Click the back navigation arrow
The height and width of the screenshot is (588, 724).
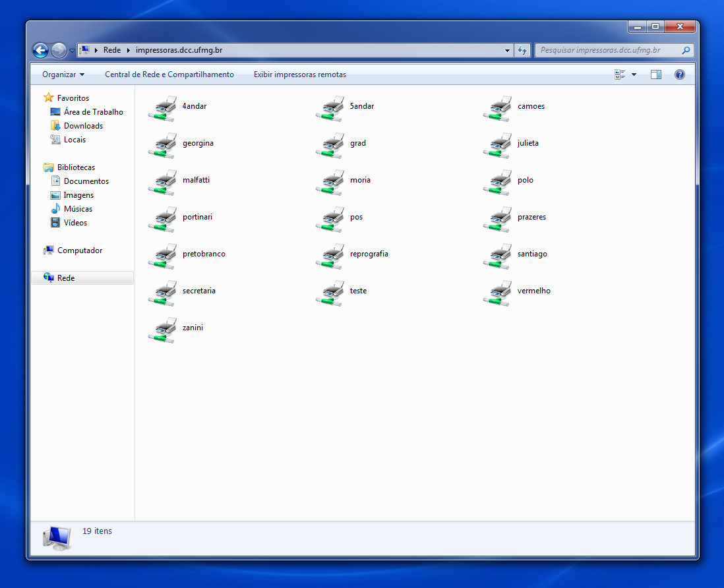click(40, 50)
